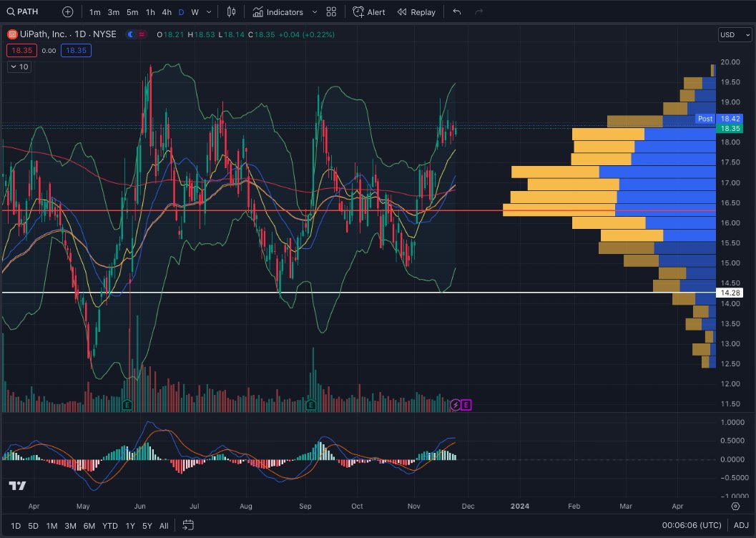This screenshot has height=538, width=756.
Task: Create a new Alert
Action: pos(369,12)
